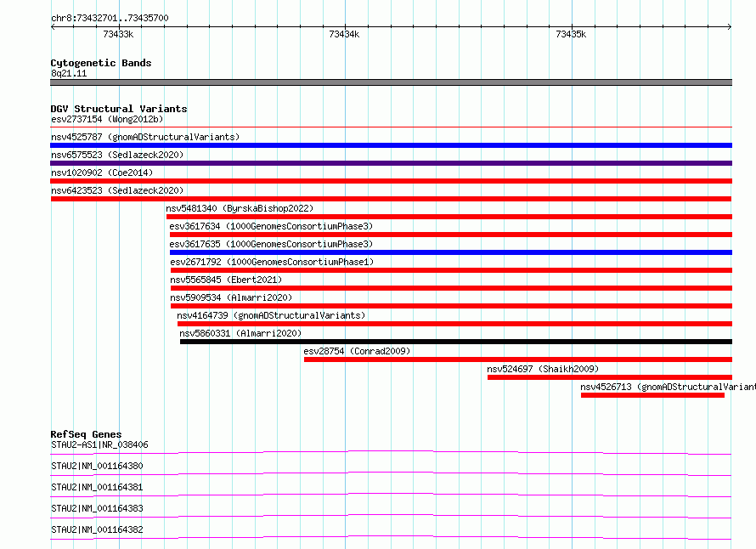Click the red bar under nsv5909534
This screenshot has width=756, height=549.
tap(451, 306)
